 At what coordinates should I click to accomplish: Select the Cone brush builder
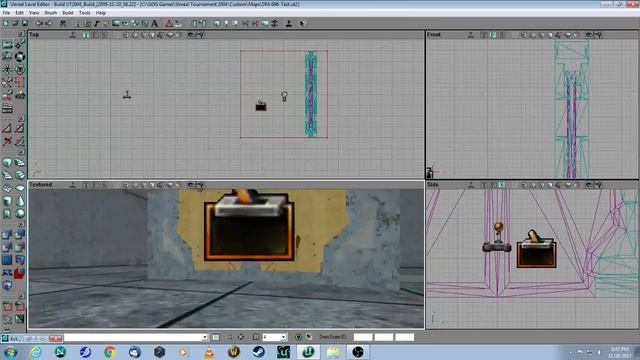tap(20, 200)
